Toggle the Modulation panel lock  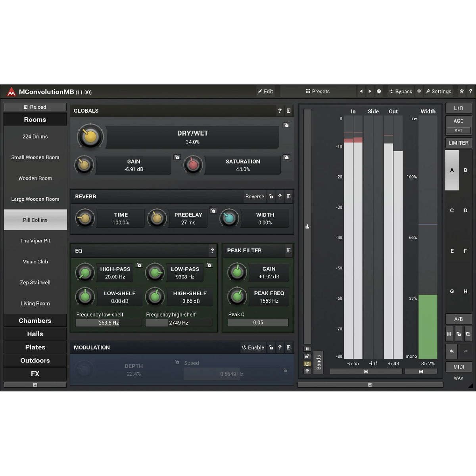tap(271, 347)
